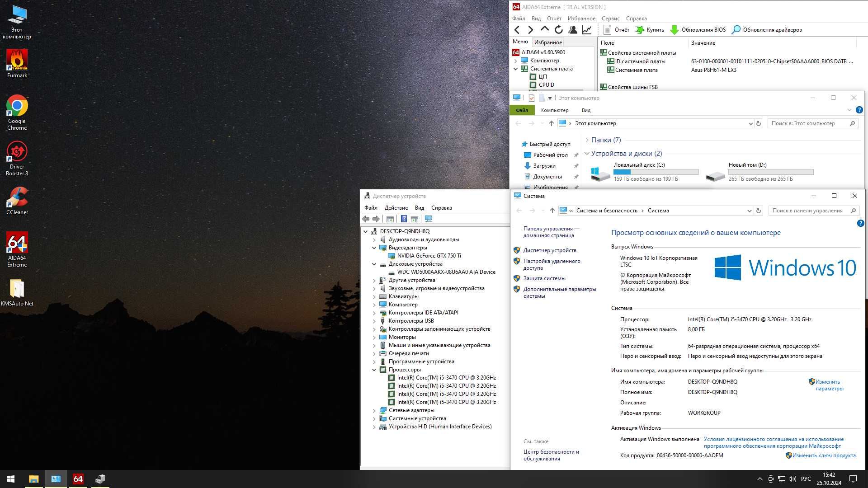868x488 pixels.
Task: Open 'Загрузки' in Explorer quick access
Action: point(544,166)
